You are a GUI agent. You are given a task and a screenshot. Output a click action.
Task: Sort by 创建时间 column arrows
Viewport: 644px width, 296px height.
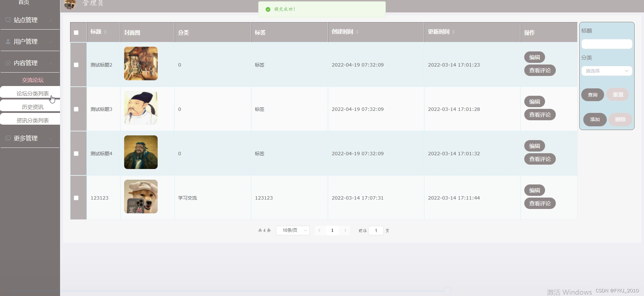coord(357,32)
